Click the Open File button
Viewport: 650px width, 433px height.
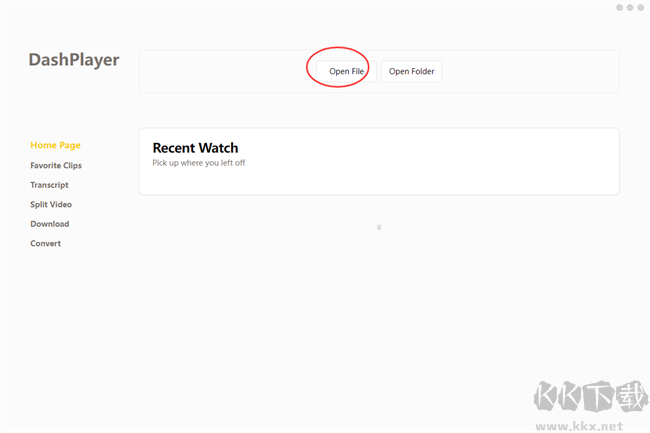[346, 71]
